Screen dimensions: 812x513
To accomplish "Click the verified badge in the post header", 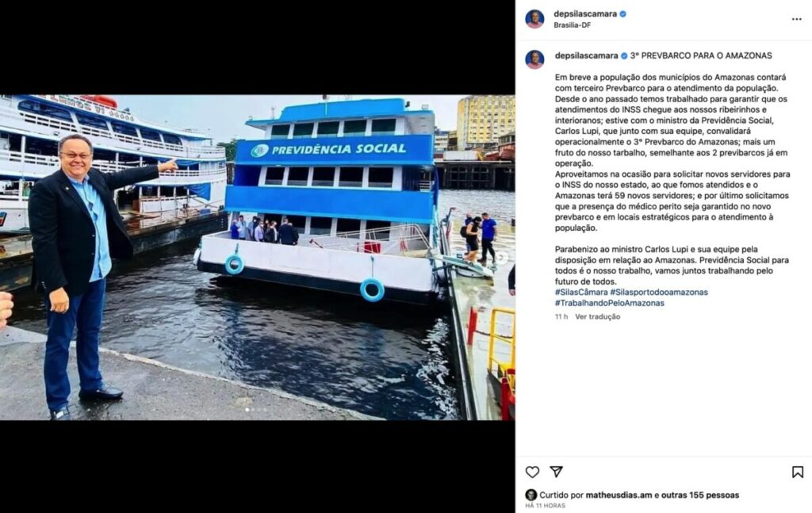I will pos(623,14).
